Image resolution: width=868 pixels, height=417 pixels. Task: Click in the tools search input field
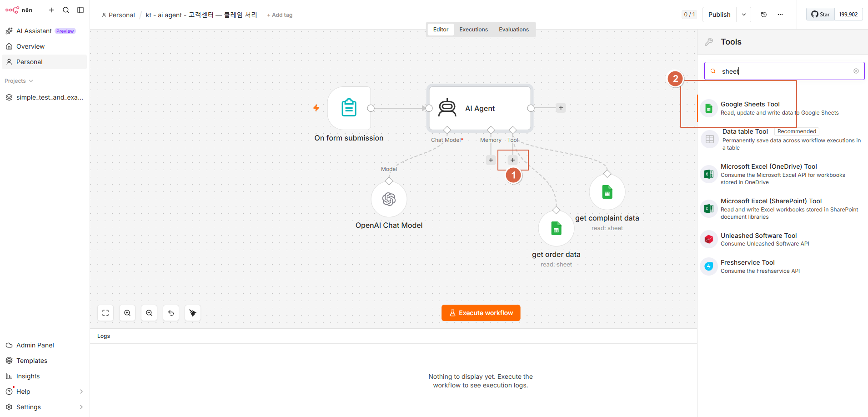(784, 71)
